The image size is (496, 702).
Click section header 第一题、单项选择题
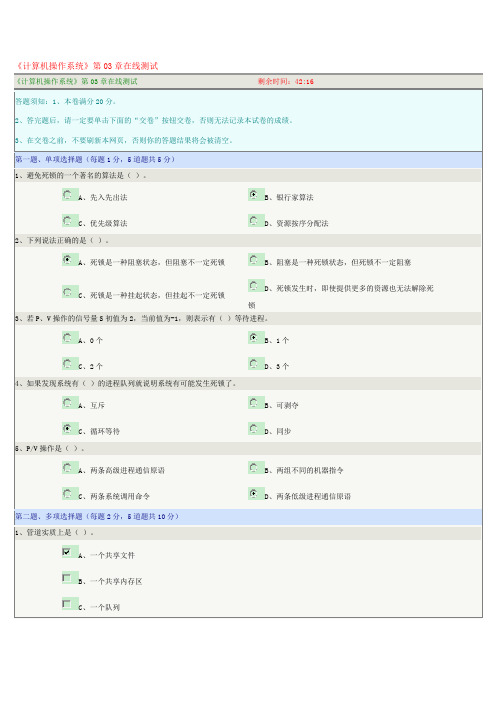click(95, 159)
